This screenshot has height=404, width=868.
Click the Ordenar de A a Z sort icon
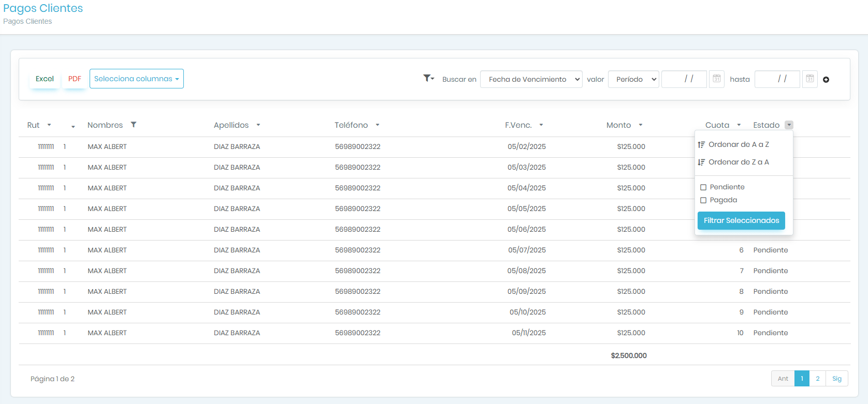click(x=701, y=145)
